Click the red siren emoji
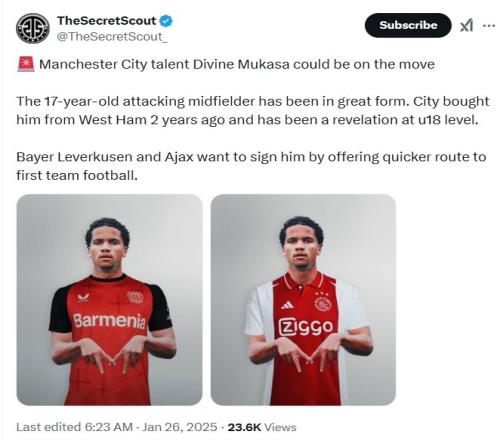 tap(26, 64)
